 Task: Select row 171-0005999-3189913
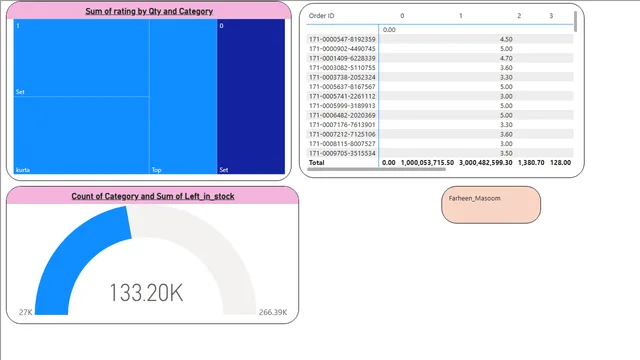pyautogui.click(x=440, y=106)
